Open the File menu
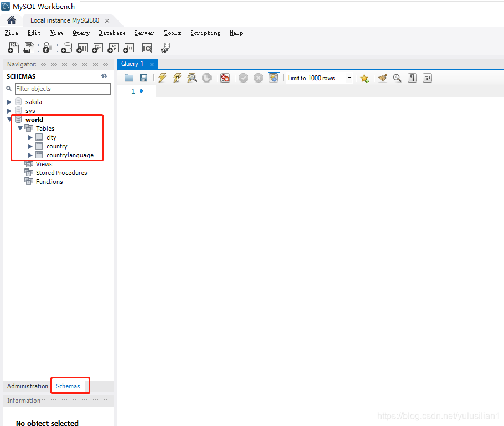Screen dimensions: 504x426 click(11, 33)
